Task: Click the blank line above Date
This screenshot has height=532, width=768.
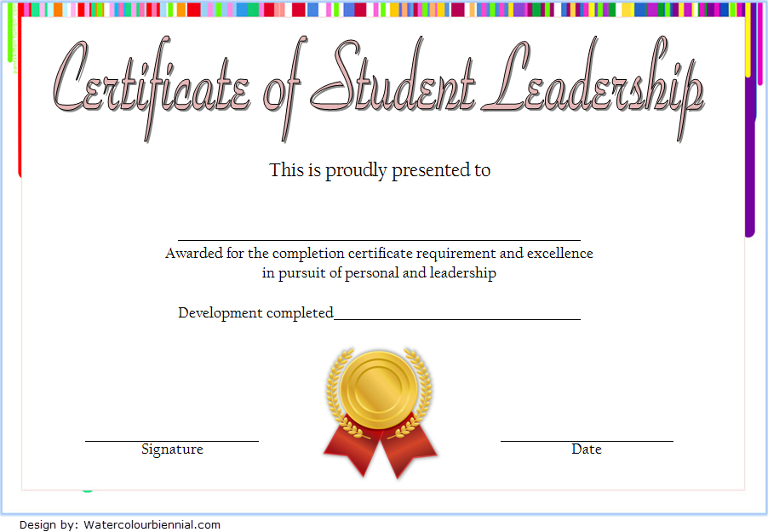Action: (x=587, y=441)
